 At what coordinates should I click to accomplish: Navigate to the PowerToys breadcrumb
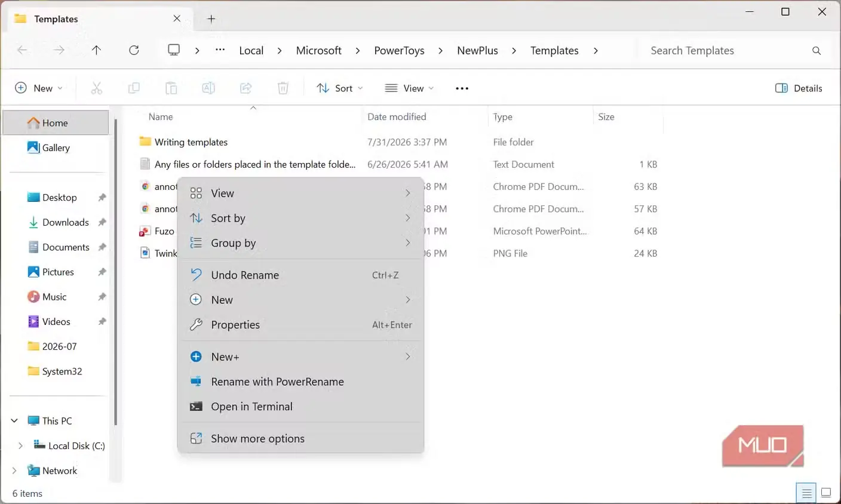[399, 51]
